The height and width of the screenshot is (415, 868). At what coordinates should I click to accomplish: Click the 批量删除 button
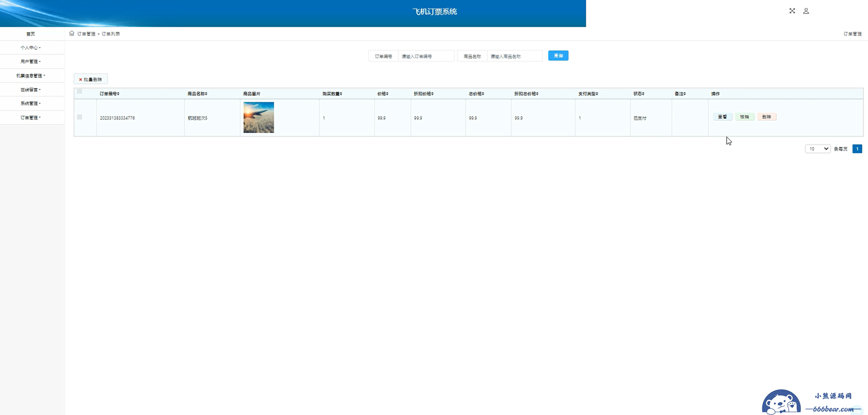(x=90, y=79)
